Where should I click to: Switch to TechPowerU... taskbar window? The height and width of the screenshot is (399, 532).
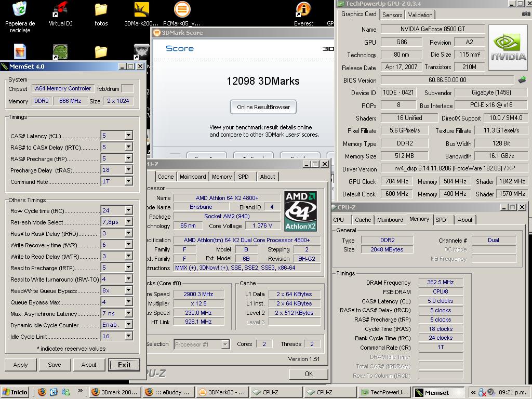click(384, 392)
